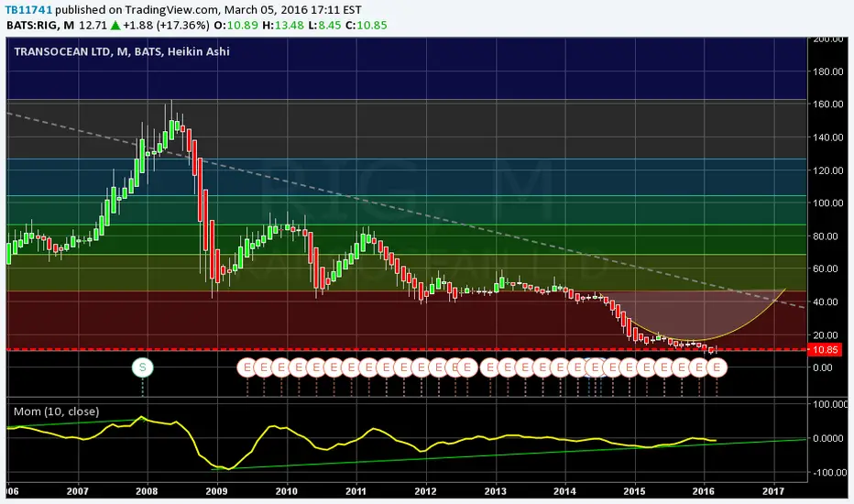This screenshot has height=504, width=854.
Task: Click the 2012 label on time axis
Action: tap(425, 491)
